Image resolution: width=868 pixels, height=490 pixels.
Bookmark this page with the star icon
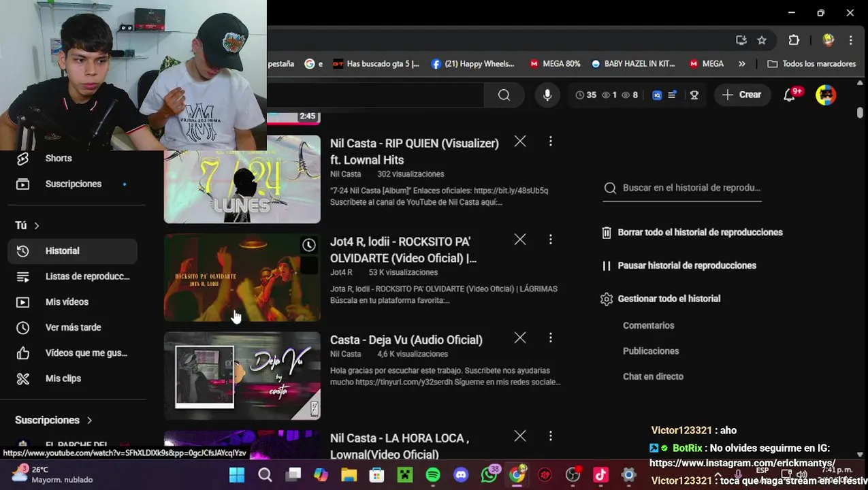pos(762,40)
